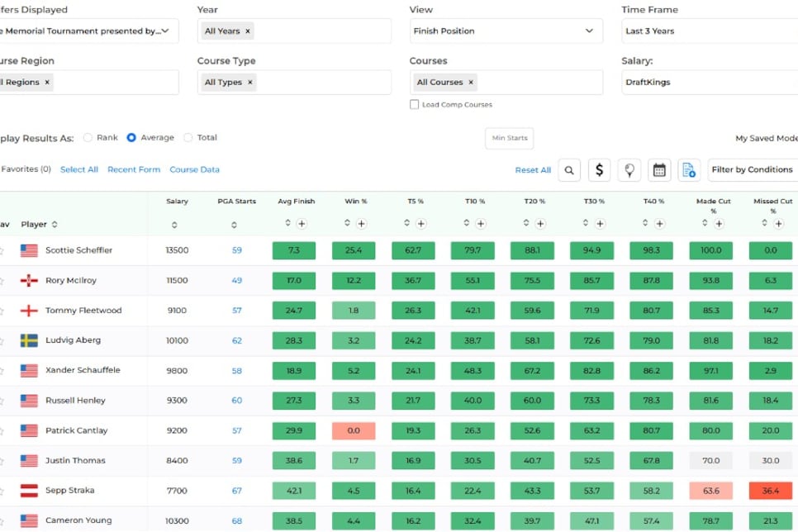
Task: Remove the All Years tag
Action: pos(248,31)
